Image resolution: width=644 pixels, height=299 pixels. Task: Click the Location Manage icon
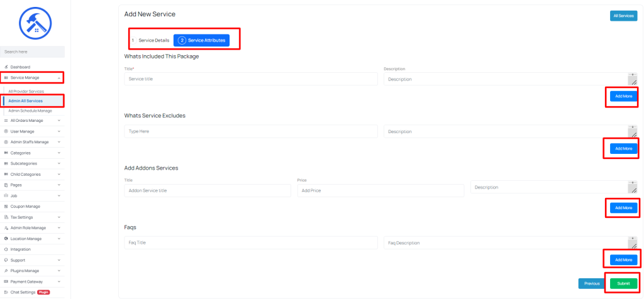click(6, 239)
